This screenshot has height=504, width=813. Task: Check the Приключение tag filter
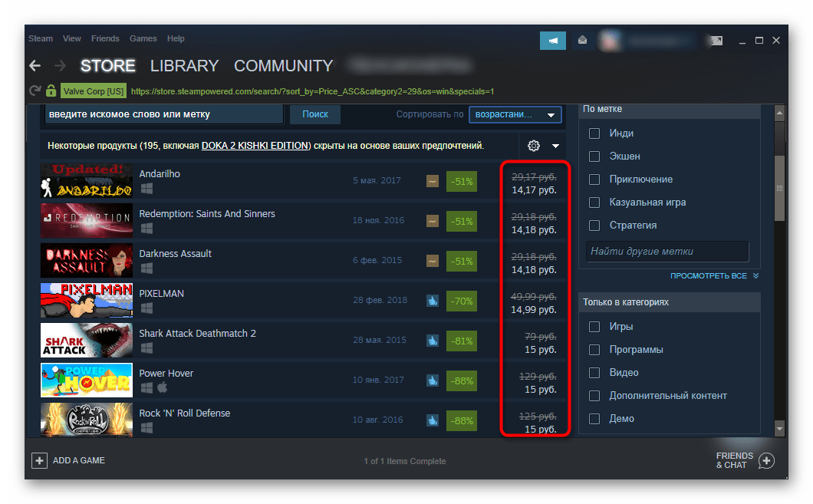pyautogui.click(x=594, y=180)
